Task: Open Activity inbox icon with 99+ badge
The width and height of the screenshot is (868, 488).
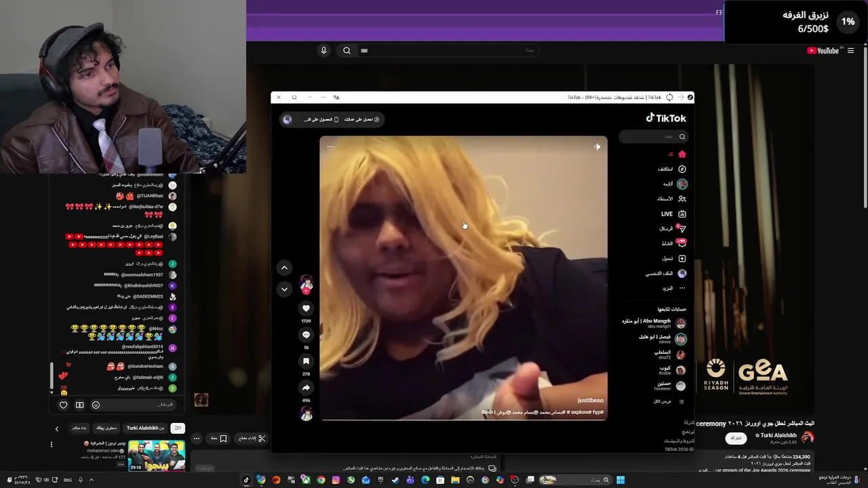Action: pos(682,243)
